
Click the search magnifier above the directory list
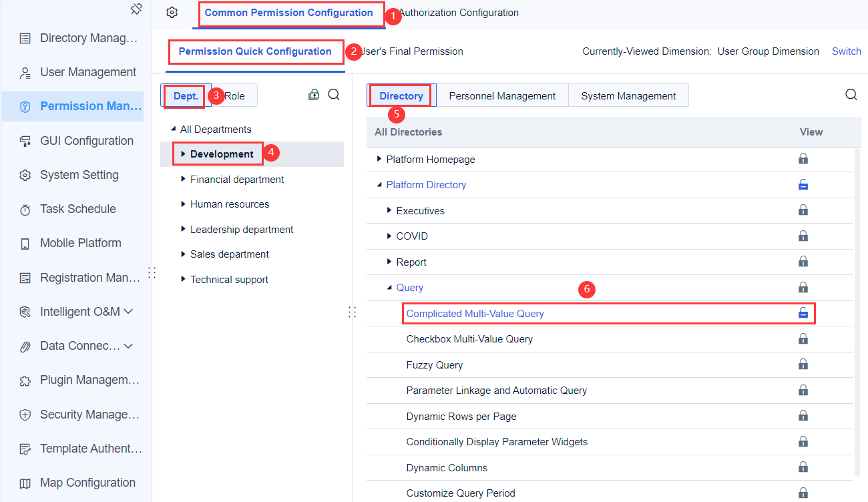pos(851,94)
